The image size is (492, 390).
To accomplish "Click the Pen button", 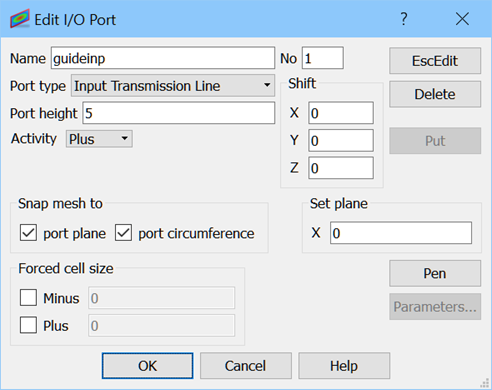I will click(435, 273).
